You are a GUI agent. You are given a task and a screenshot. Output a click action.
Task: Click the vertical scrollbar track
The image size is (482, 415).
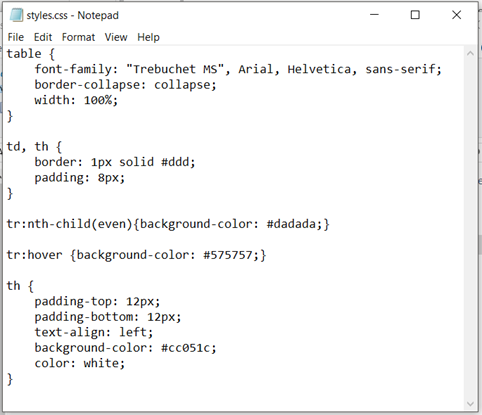470,228
